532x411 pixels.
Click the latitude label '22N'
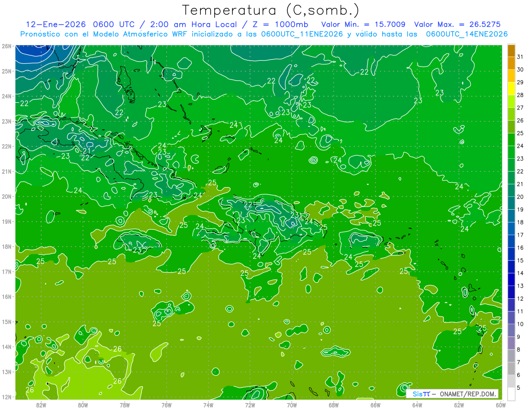pyautogui.click(x=7, y=146)
